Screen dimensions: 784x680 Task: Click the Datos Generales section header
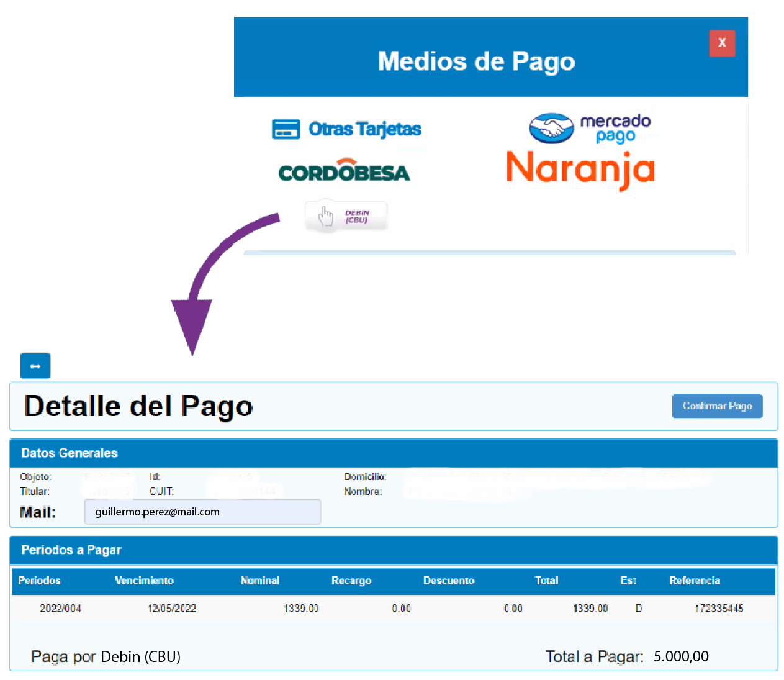tap(69, 453)
